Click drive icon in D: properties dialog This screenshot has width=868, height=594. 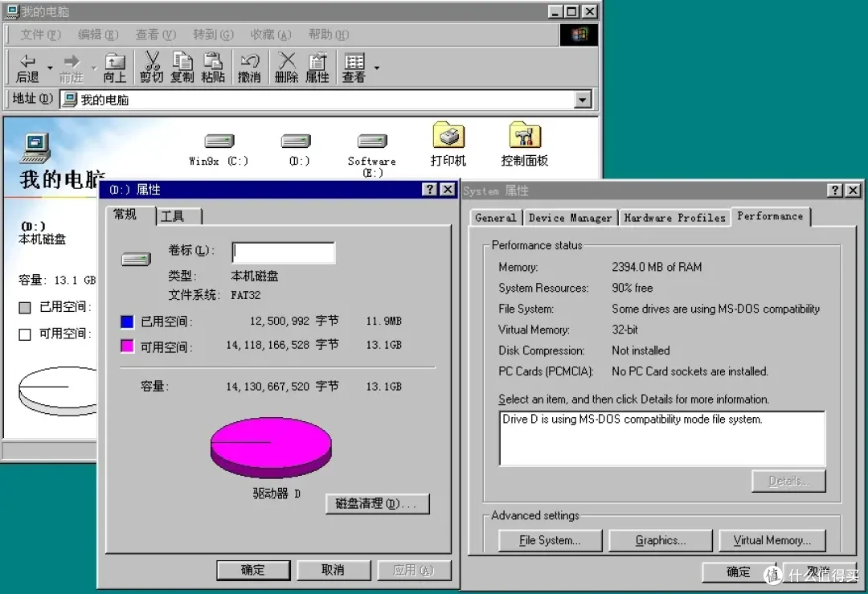click(136, 259)
